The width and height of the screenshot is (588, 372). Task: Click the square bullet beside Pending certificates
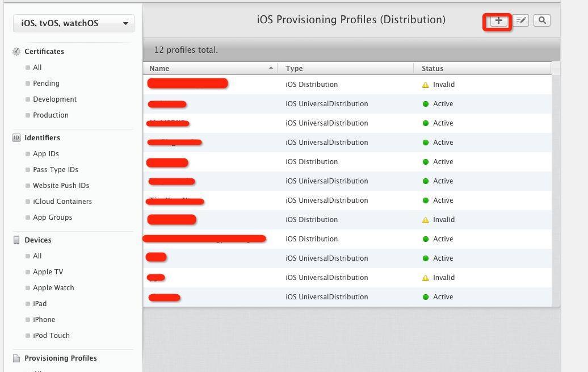pos(27,83)
